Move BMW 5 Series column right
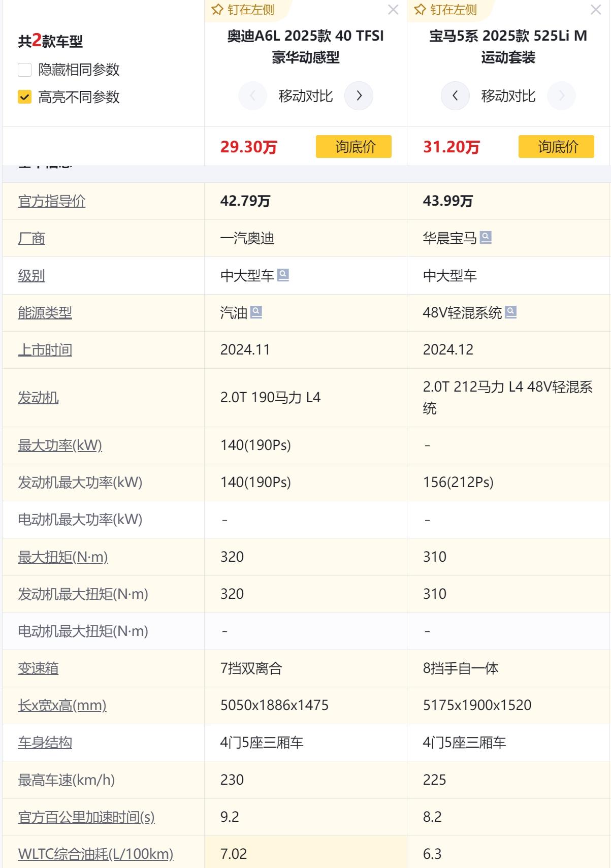 coord(561,95)
